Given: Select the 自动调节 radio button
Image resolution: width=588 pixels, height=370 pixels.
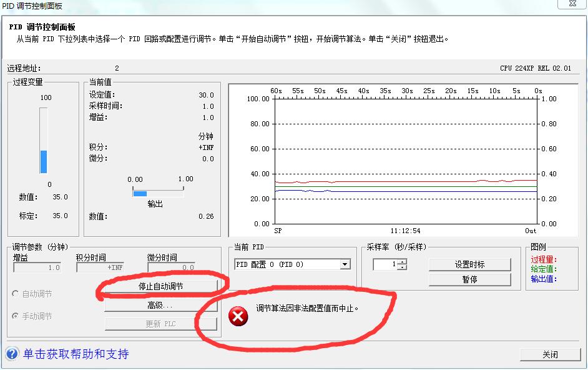Looking at the screenshot, I should click(x=16, y=293).
